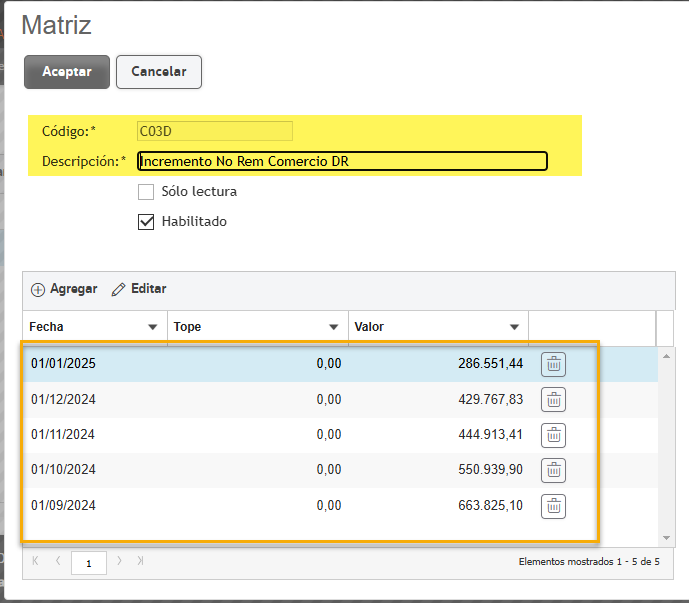This screenshot has width=689, height=603.
Task: Click the table scrollbar down arrow
Action: pyautogui.click(x=667, y=538)
